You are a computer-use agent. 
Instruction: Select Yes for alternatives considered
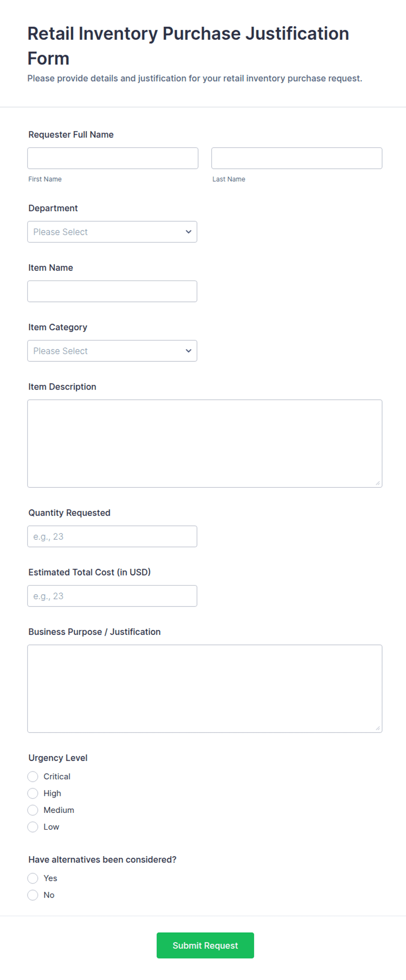tap(33, 878)
